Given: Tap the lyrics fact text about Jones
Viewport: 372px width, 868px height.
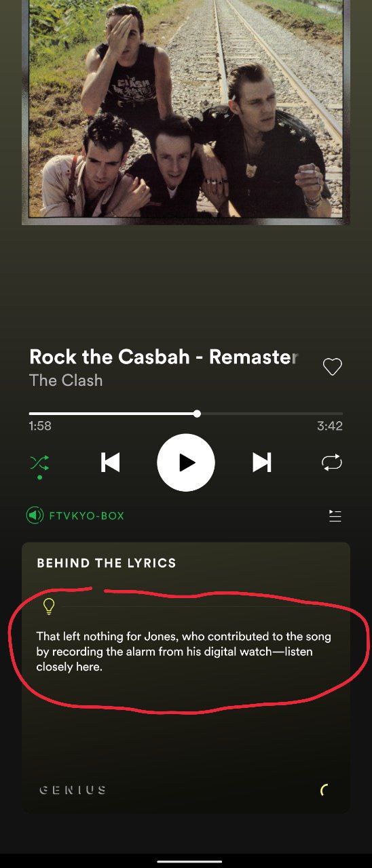Looking at the screenshot, I should point(184,652).
